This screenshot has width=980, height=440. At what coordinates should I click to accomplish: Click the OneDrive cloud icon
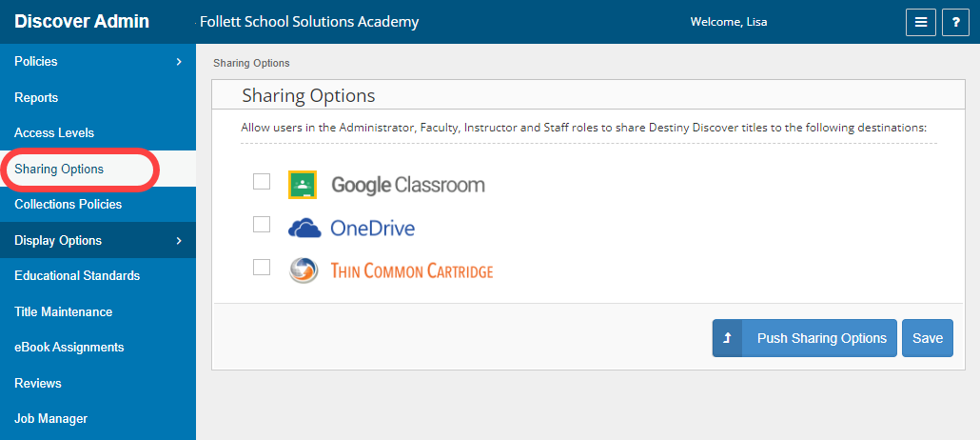point(304,229)
